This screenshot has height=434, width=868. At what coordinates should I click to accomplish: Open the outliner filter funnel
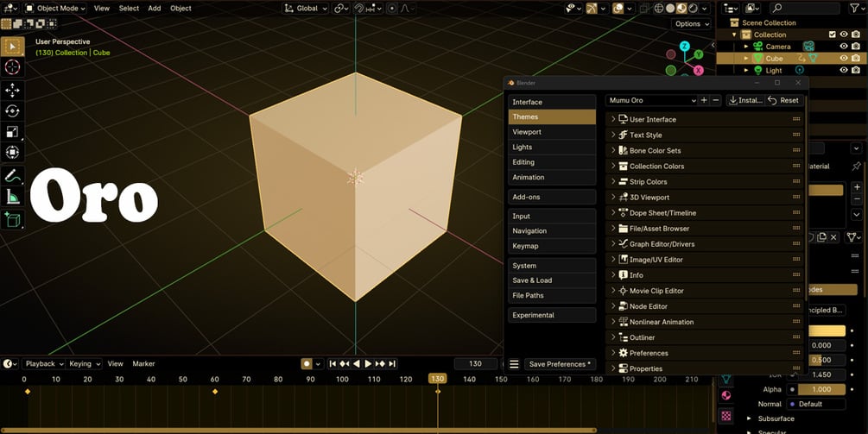pyautogui.click(x=855, y=9)
